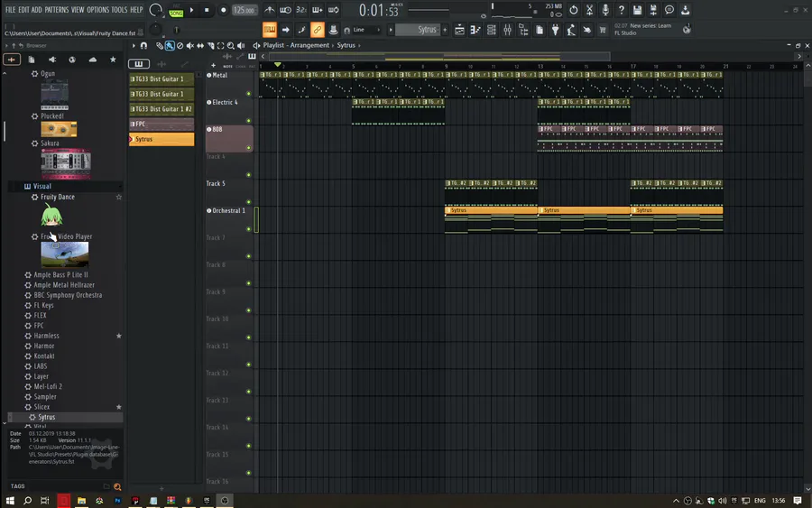Click the export/render download icon

click(685, 10)
